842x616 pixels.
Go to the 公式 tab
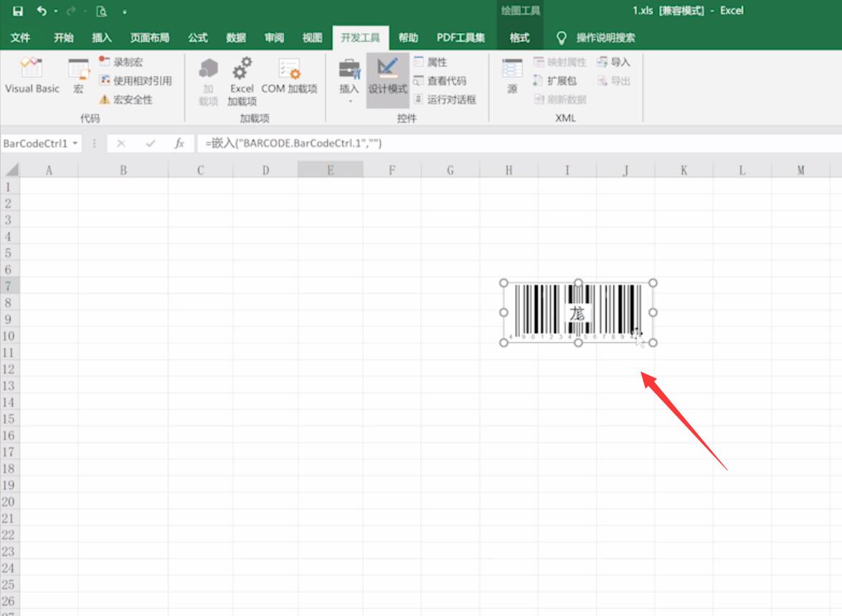[198, 37]
